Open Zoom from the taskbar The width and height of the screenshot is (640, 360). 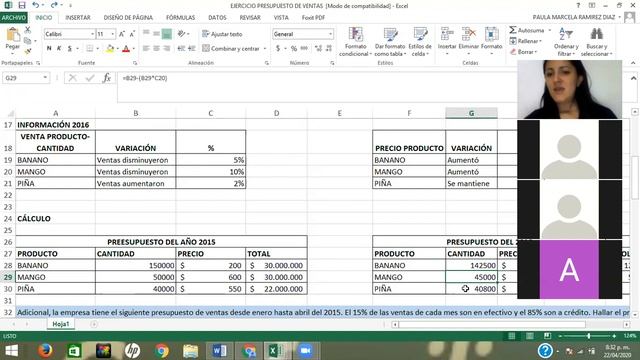tap(304, 350)
